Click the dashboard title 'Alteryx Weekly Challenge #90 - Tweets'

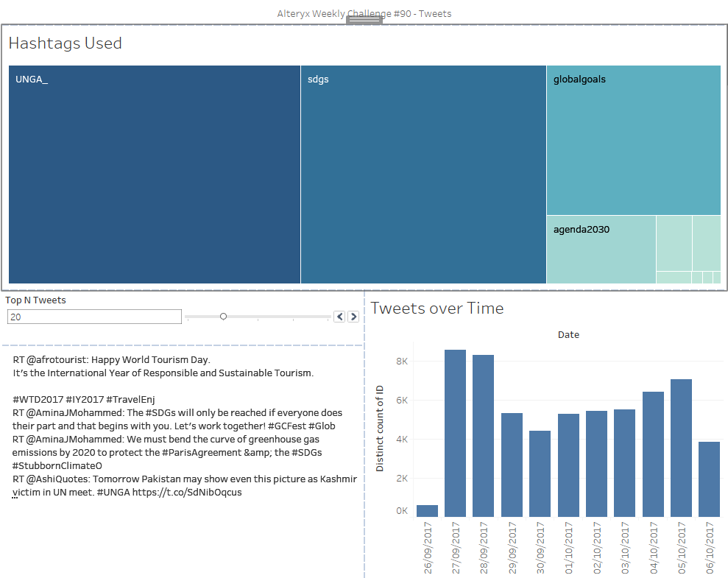point(364,13)
